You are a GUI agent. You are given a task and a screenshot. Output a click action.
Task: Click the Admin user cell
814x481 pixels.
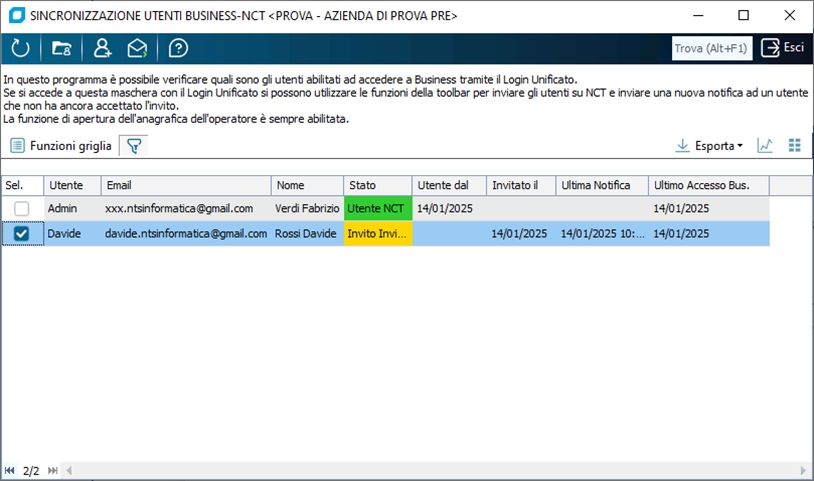[72, 209]
